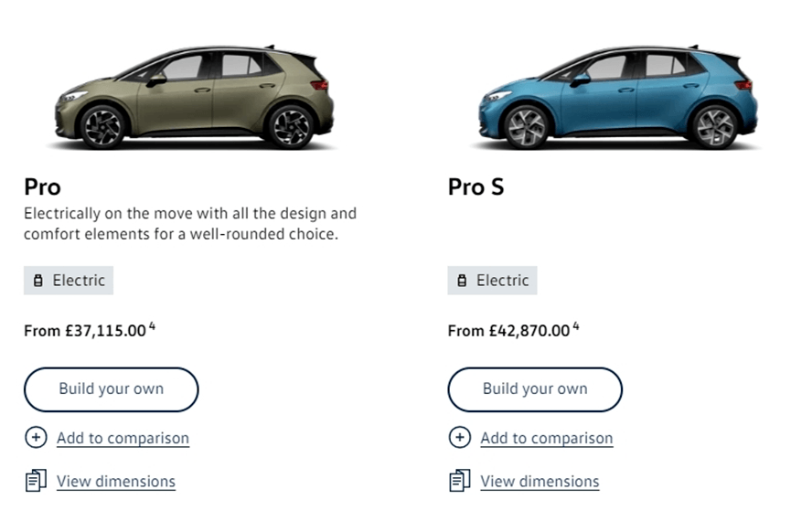Select the green Pro car image
The width and height of the screenshot is (791, 532).
(x=194, y=98)
